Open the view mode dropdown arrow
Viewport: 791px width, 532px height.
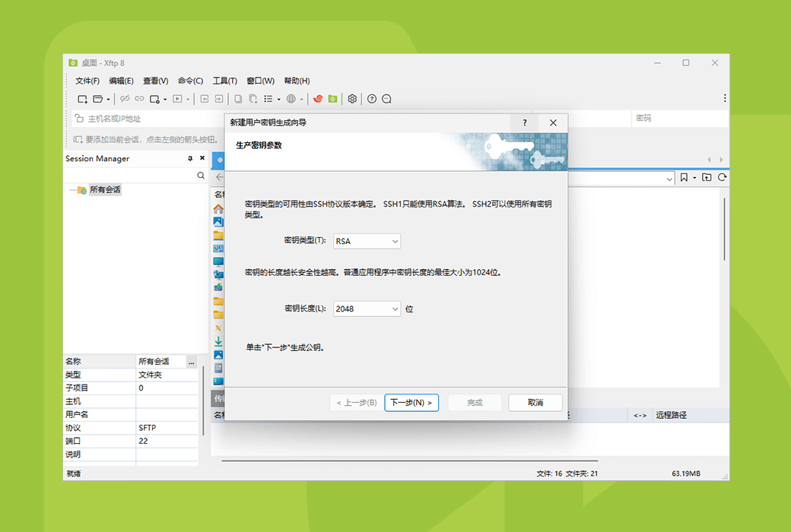(279, 100)
